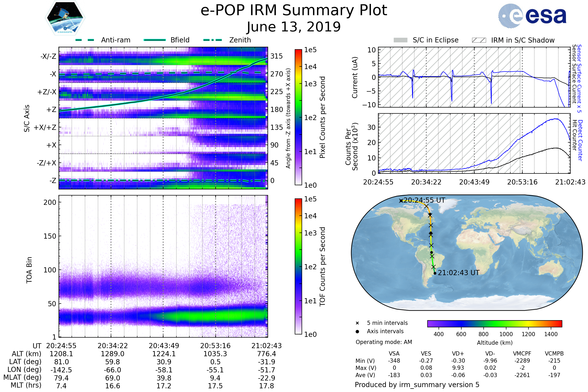The height and width of the screenshot is (392, 588).
Task: Click the S/C in Eclipse gray legend patch
Action: tap(400, 40)
